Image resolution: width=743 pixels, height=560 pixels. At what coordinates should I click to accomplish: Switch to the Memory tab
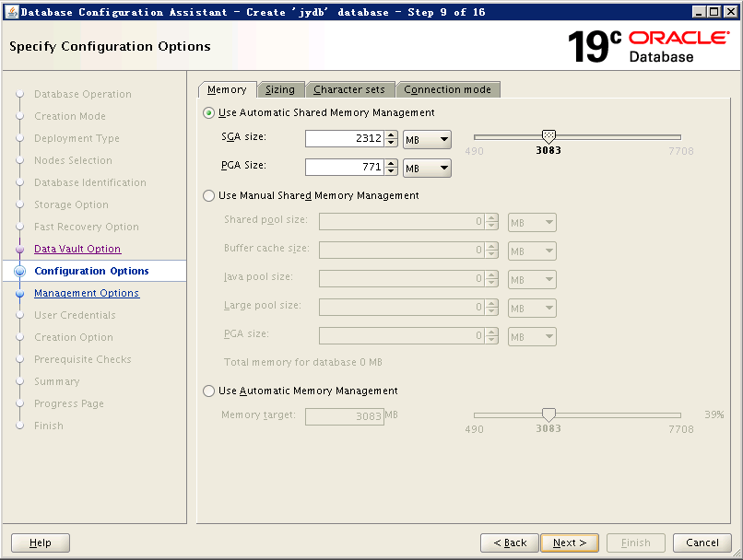(227, 89)
